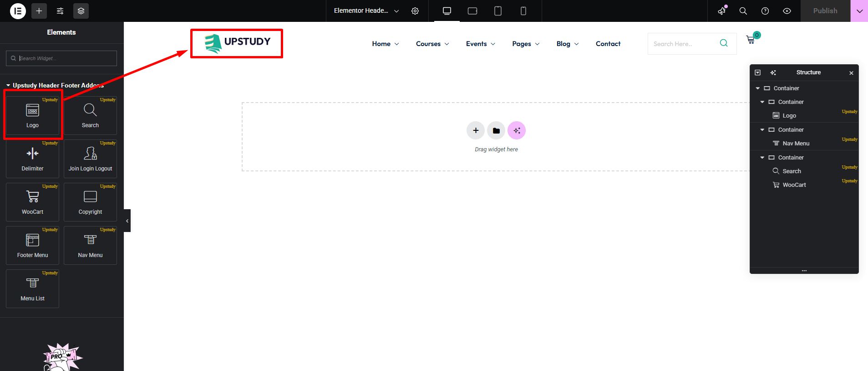Open site settings sliders icon

[x=60, y=11]
